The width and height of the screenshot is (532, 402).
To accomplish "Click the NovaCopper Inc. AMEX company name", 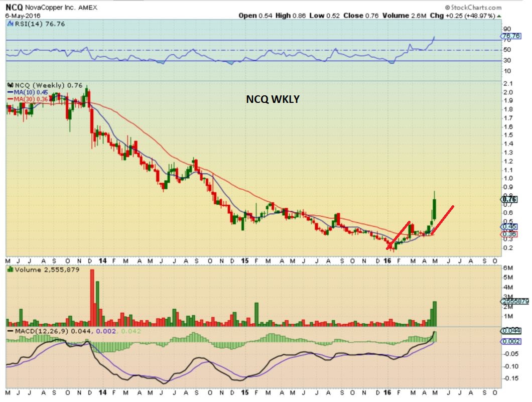I will click(61, 8).
